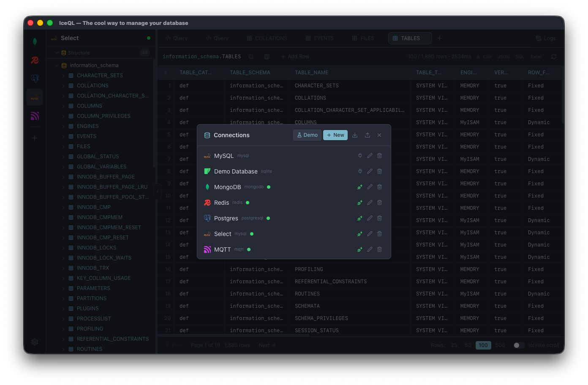The width and height of the screenshot is (588, 385).
Task: Set rows per page to 500
Action: pyautogui.click(x=500, y=345)
